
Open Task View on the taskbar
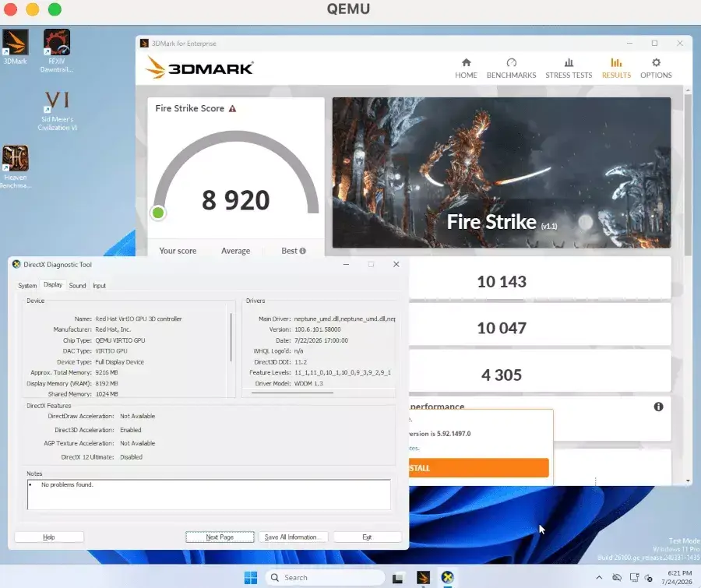coord(397,578)
